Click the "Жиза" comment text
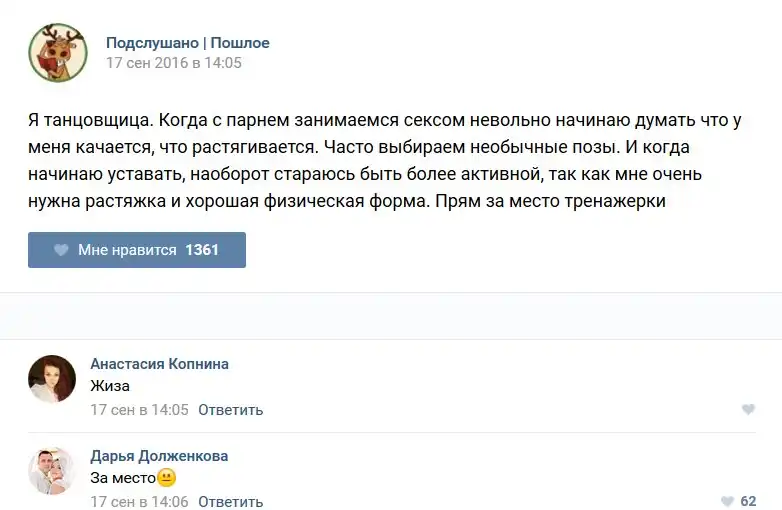The height and width of the screenshot is (510, 782). point(110,386)
